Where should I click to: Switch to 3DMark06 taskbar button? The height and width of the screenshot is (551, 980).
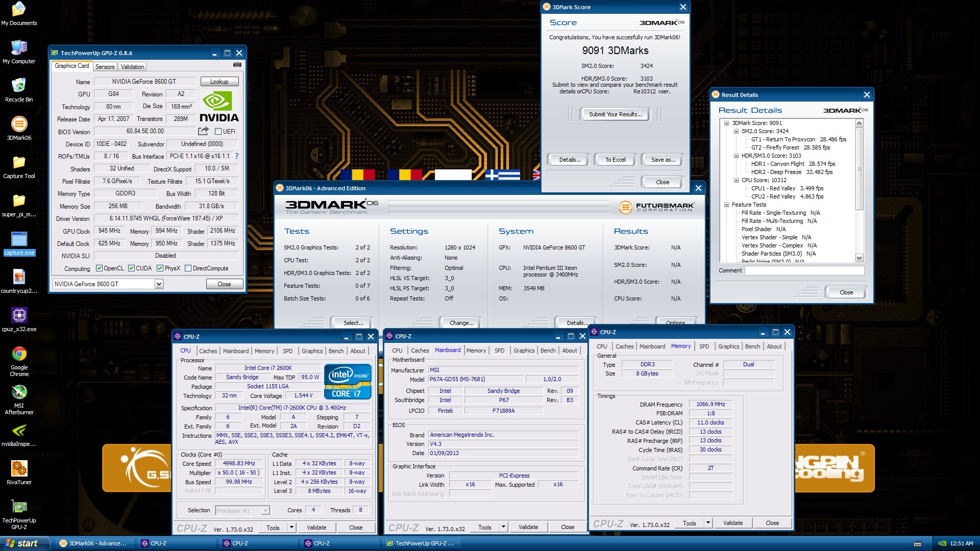[96, 543]
